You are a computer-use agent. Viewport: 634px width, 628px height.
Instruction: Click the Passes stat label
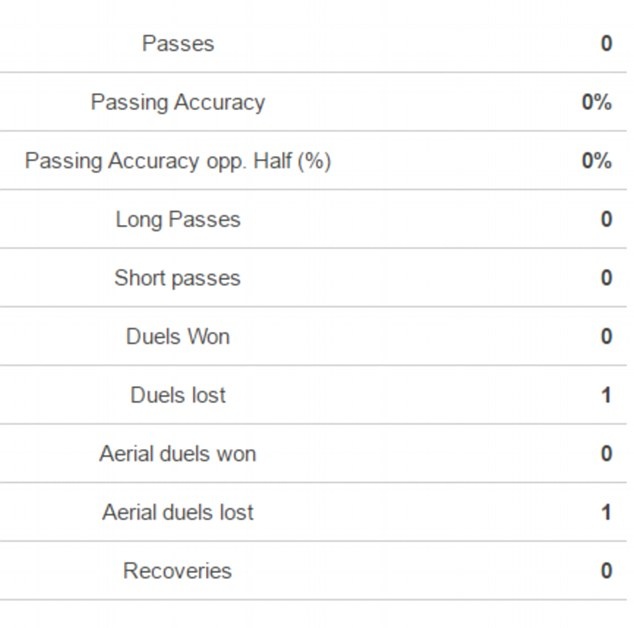pos(178,43)
